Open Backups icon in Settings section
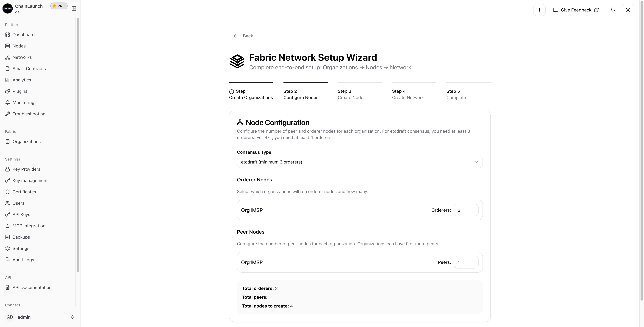 [8, 237]
